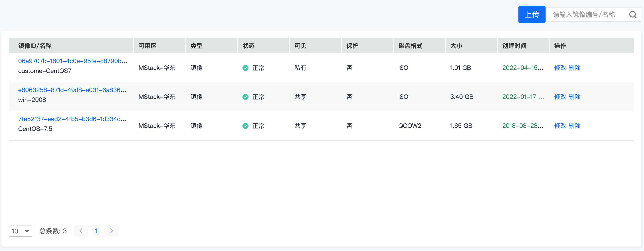Select page number 1
644x251 pixels.
tap(96, 231)
